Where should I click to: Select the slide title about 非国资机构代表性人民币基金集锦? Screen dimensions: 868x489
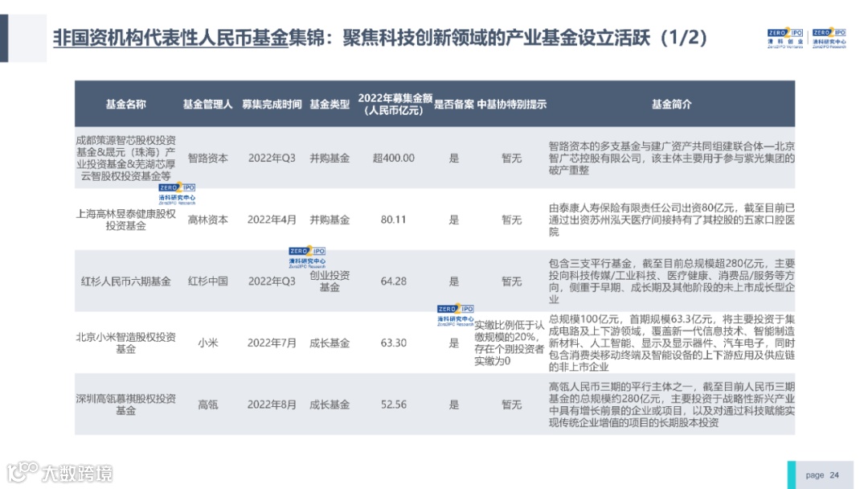coord(380,38)
